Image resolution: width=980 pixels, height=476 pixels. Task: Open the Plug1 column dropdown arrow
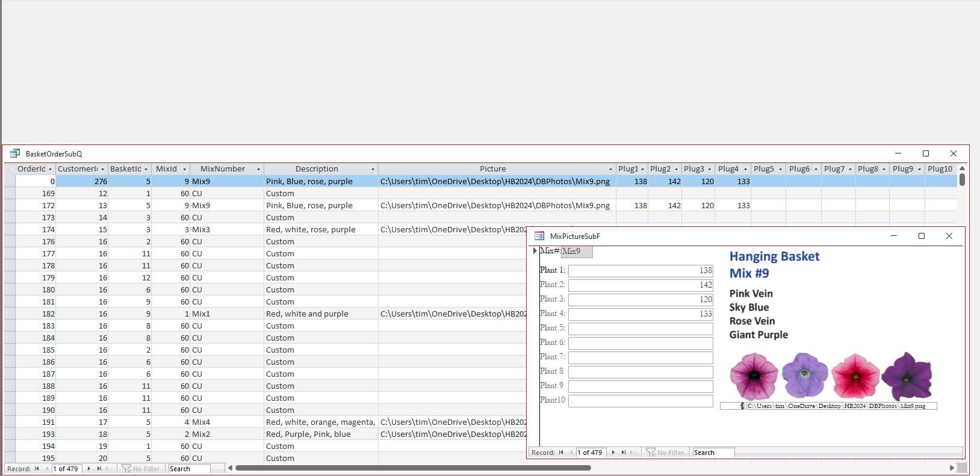[642, 169]
